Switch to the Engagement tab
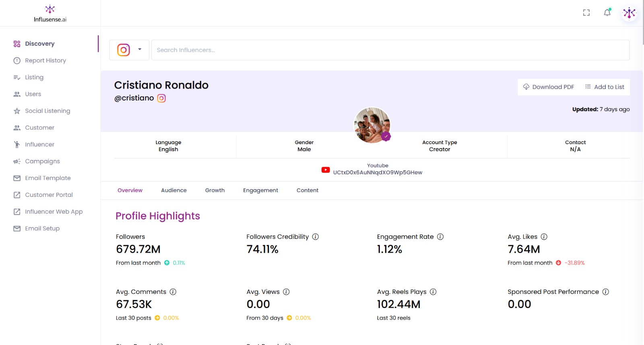 click(x=260, y=190)
